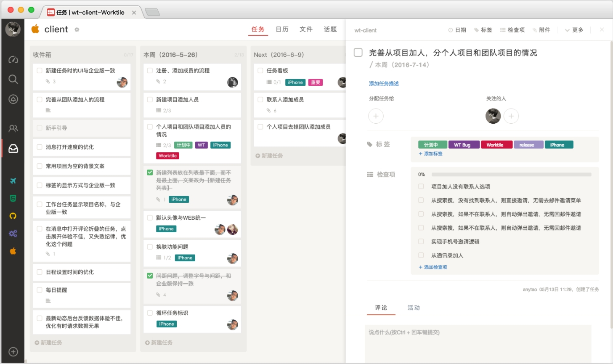
Task: Click the 添加任务描述 link
Action: click(384, 83)
